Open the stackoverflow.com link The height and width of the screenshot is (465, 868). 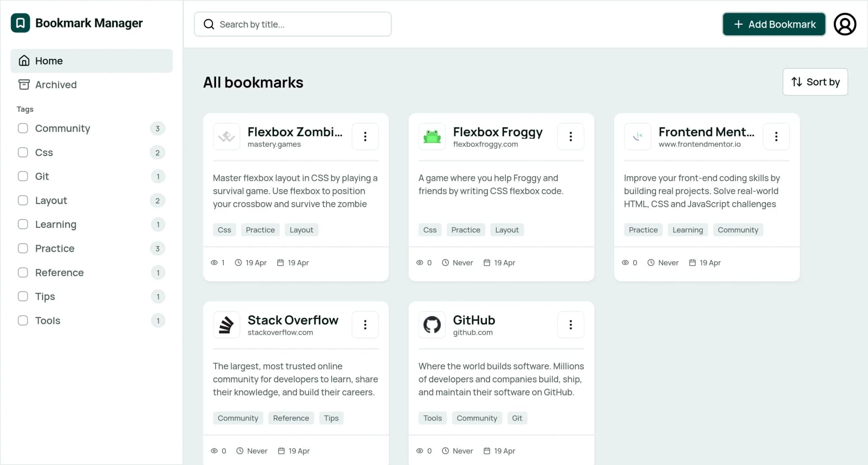(x=280, y=332)
